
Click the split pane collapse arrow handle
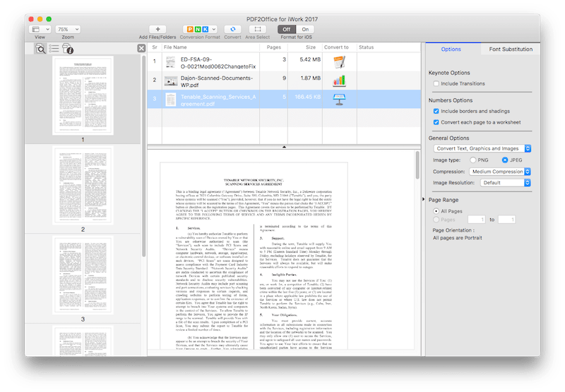[x=284, y=147]
